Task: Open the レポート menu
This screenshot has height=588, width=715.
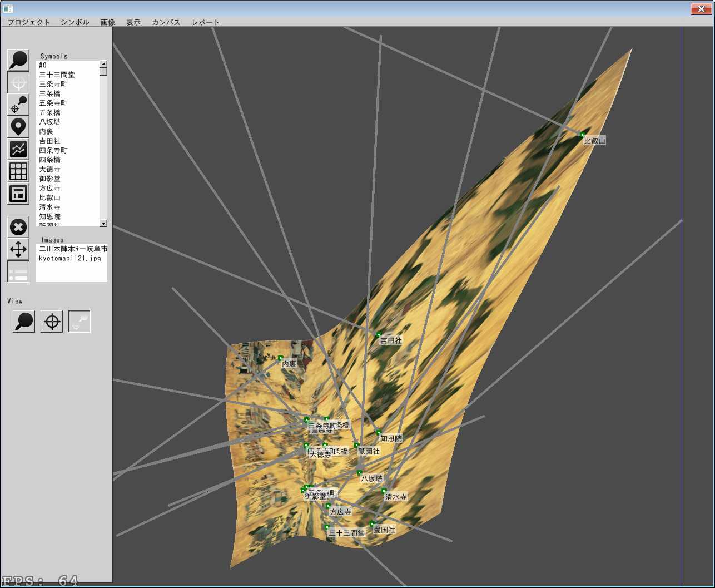Action: pos(206,22)
